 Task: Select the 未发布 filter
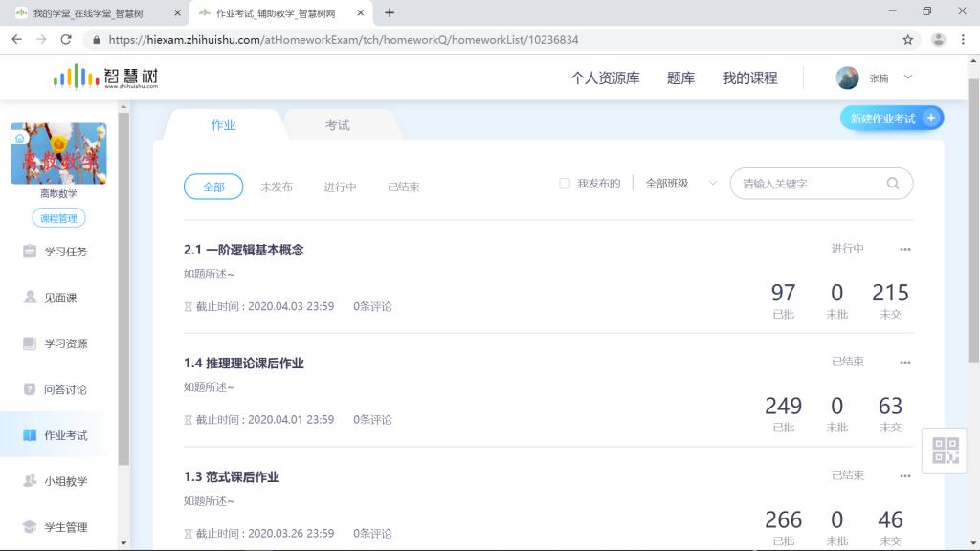pos(277,187)
